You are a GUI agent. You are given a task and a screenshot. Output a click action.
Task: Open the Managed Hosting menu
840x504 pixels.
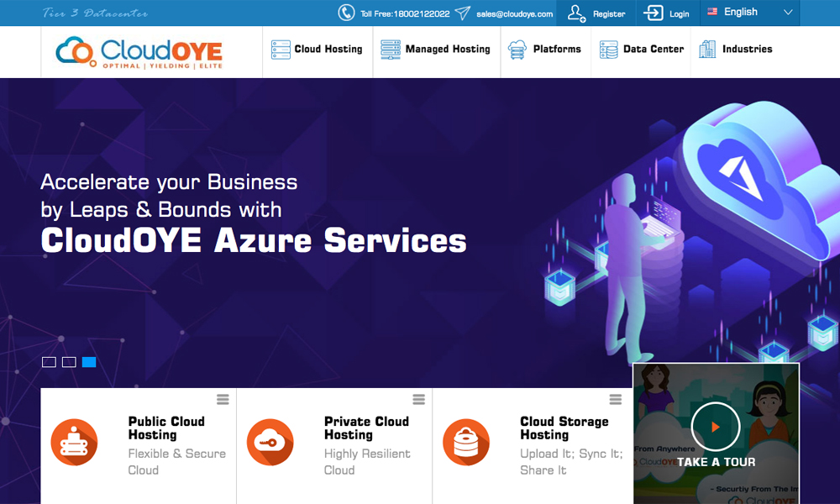[x=436, y=50]
